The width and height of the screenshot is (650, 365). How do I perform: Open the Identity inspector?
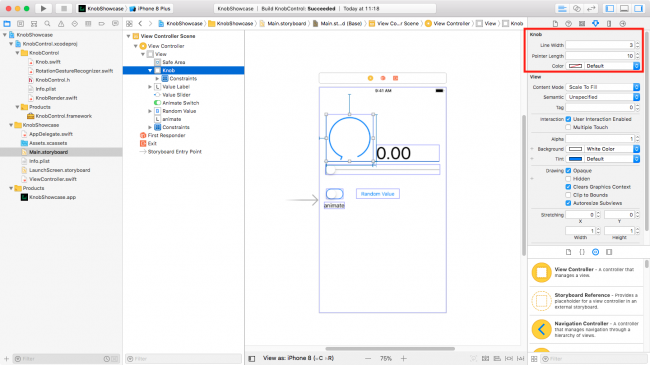582,24
